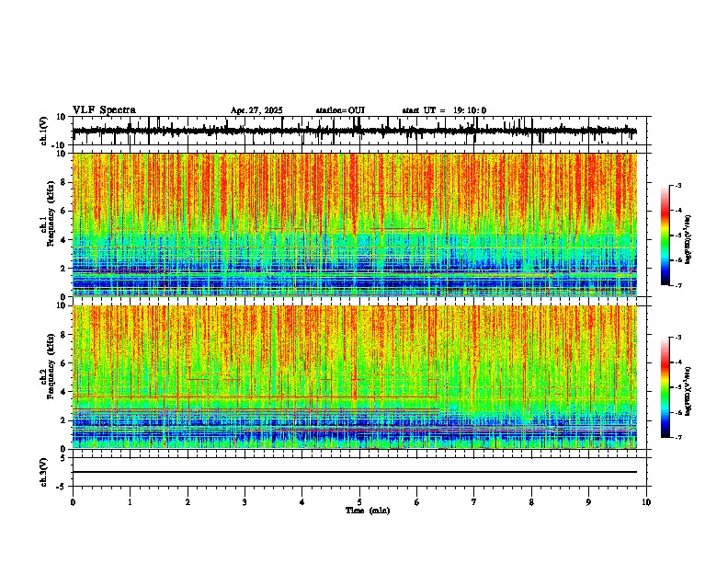Click inside the ch.2 spectrogram panel
This screenshot has height=563, width=728.
[354, 377]
